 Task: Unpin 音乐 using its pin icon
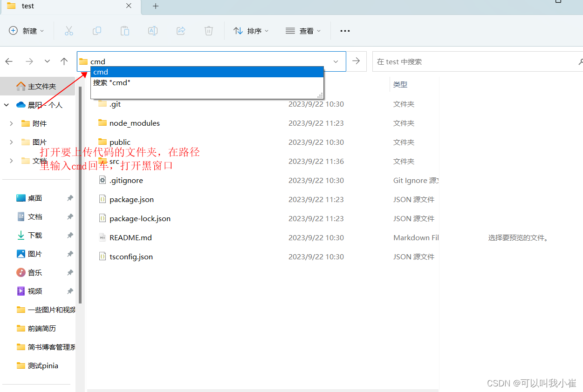(x=70, y=272)
